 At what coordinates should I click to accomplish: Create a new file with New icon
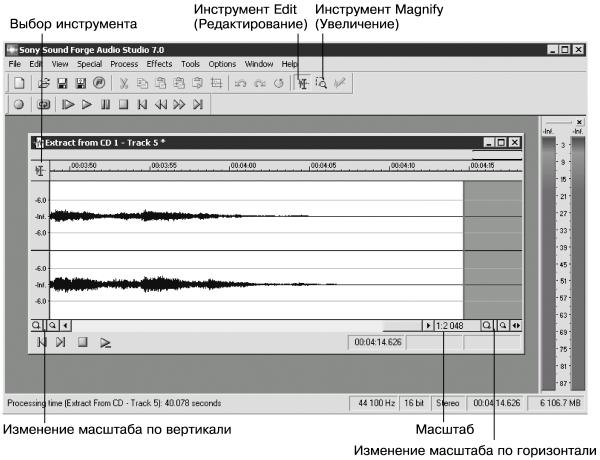[x=20, y=83]
